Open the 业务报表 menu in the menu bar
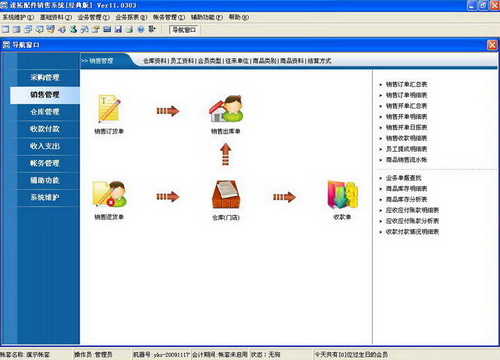This screenshot has height=360, width=500. click(x=131, y=17)
